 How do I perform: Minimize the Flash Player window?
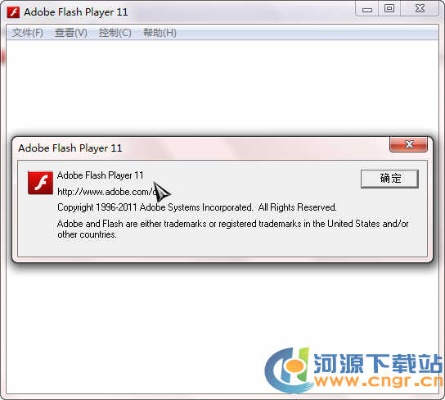point(367,10)
